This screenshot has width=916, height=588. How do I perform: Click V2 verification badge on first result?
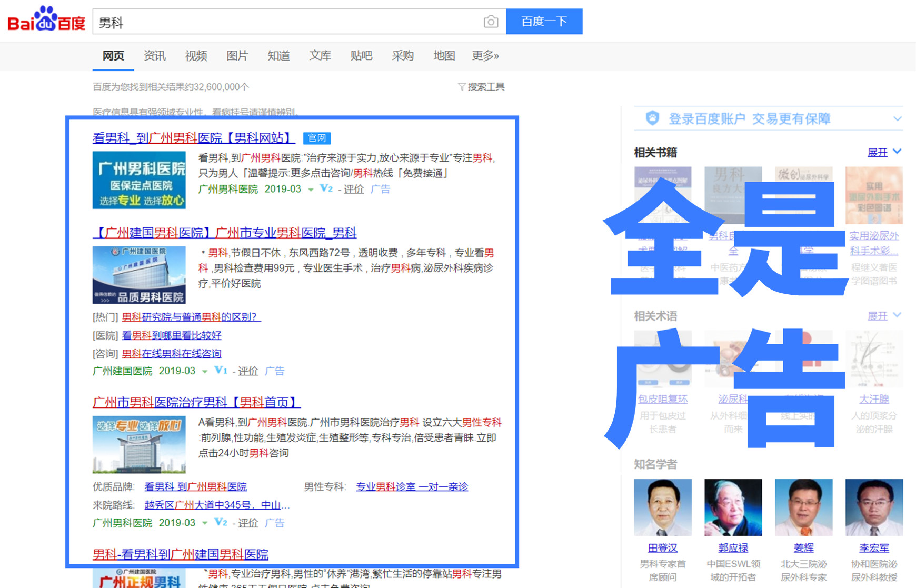pyautogui.click(x=326, y=188)
